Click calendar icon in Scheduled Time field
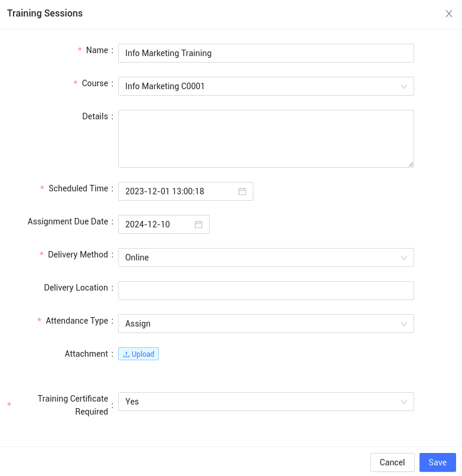462x476 pixels. coord(242,191)
